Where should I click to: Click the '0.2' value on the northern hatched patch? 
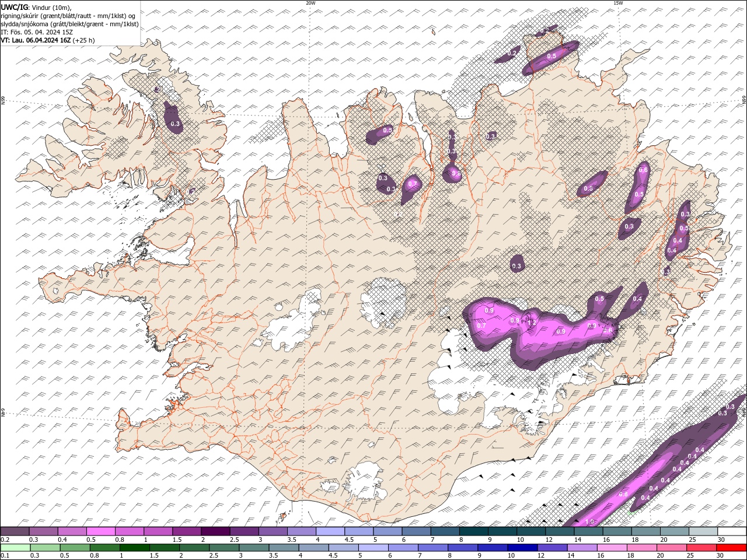[512, 53]
